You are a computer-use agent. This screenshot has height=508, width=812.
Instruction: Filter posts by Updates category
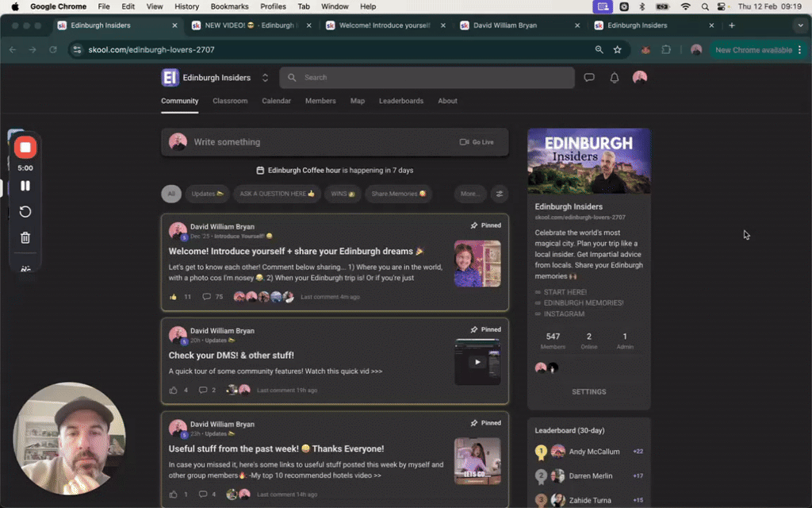point(207,194)
